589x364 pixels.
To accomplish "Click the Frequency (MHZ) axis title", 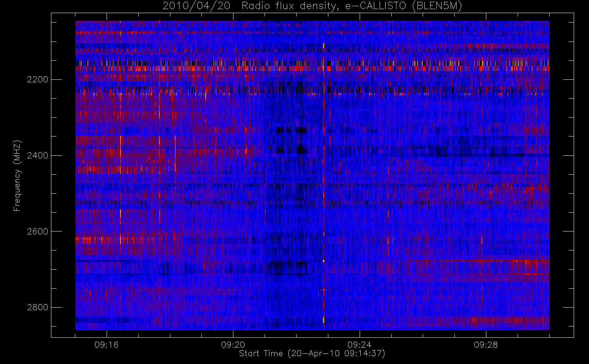I will [17, 175].
